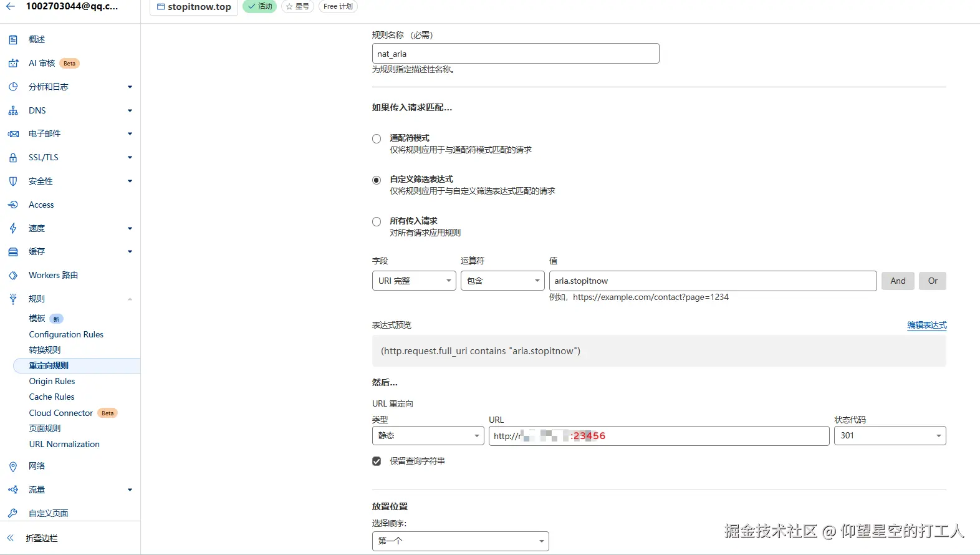Click the 星号 star button
980x555 pixels.
click(x=297, y=6)
